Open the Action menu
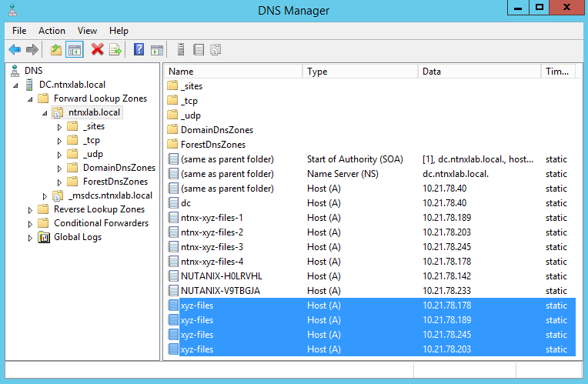588x384 pixels. click(52, 31)
